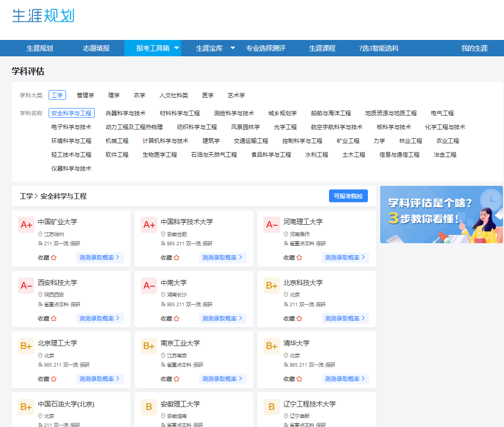Open 学科评估是个啥 banner image
The image size is (504, 427).
[442, 215]
